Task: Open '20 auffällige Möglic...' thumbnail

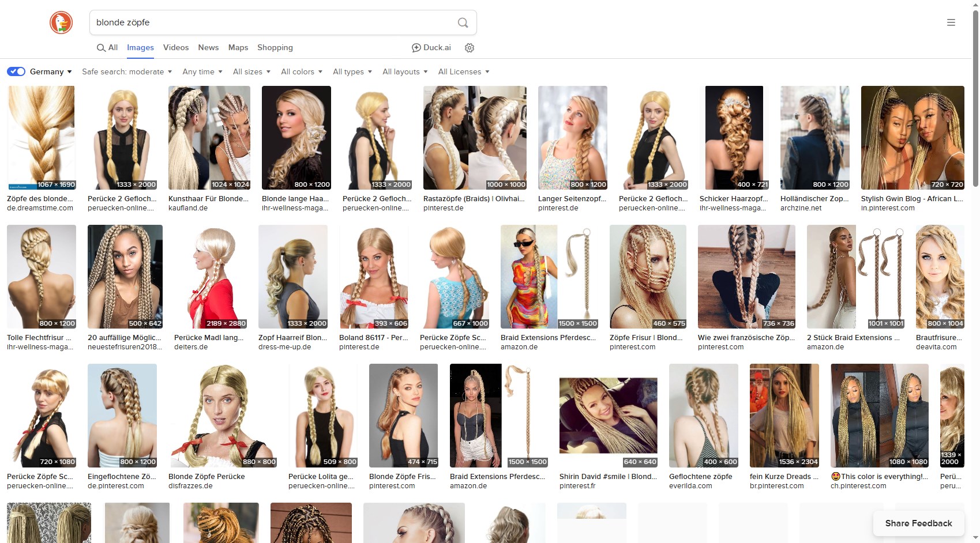Action: 125,277
